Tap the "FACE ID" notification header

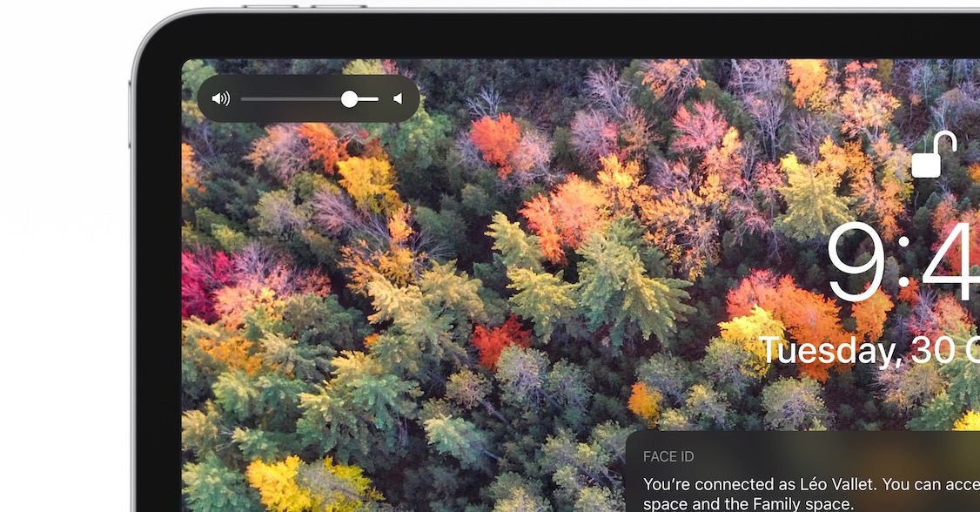668,457
